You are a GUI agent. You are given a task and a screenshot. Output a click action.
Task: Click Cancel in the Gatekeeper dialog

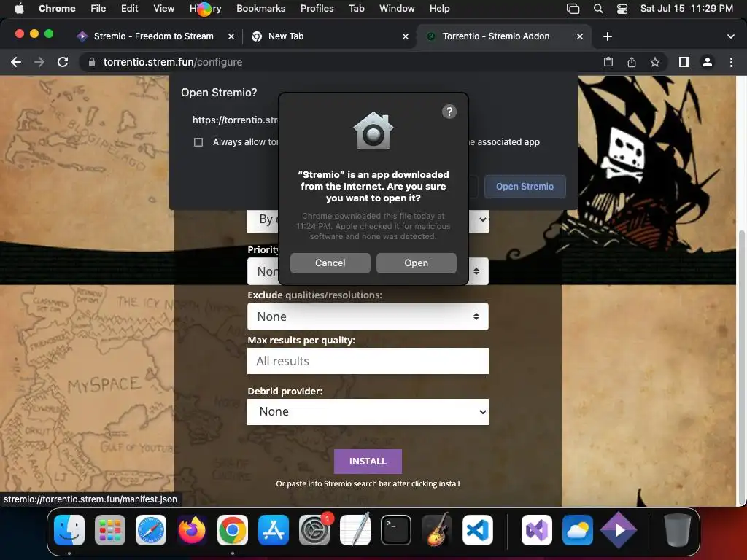(330, 262)
